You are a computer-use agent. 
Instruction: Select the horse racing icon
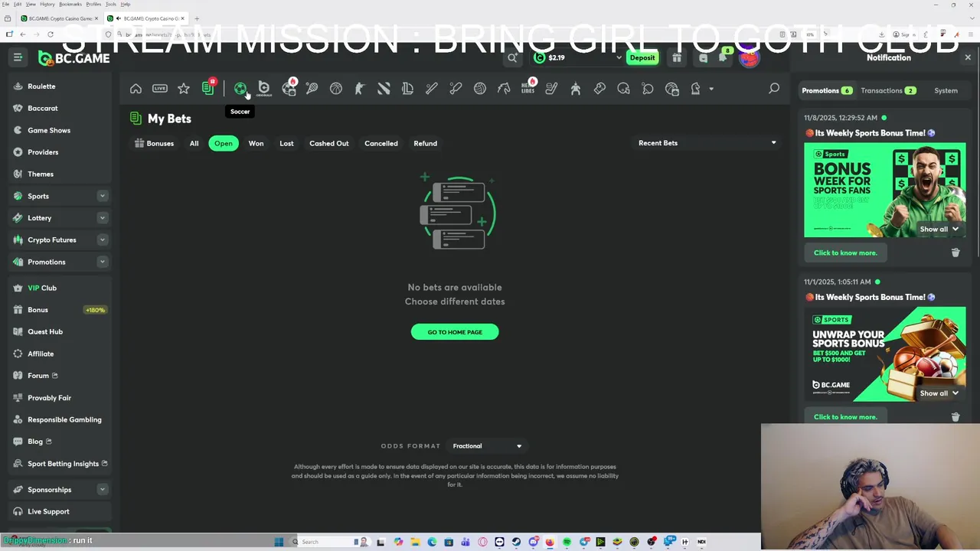pyautogui.click(x=504, y=89)
